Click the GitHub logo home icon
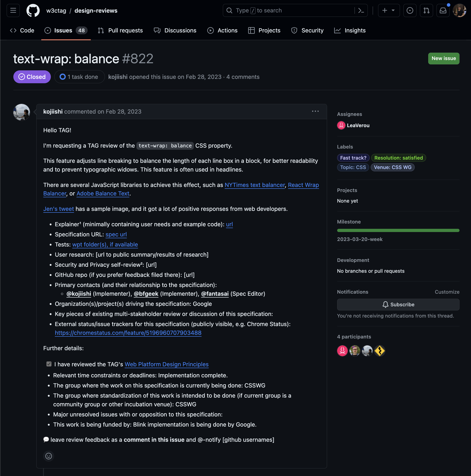Screen dimensions: 471x476 point(33,11)
